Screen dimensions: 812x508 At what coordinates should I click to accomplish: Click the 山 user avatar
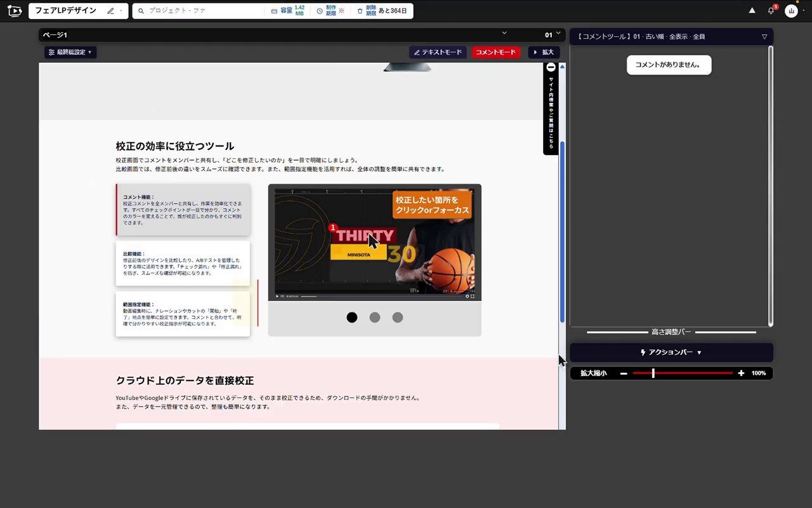pos(791,11)
